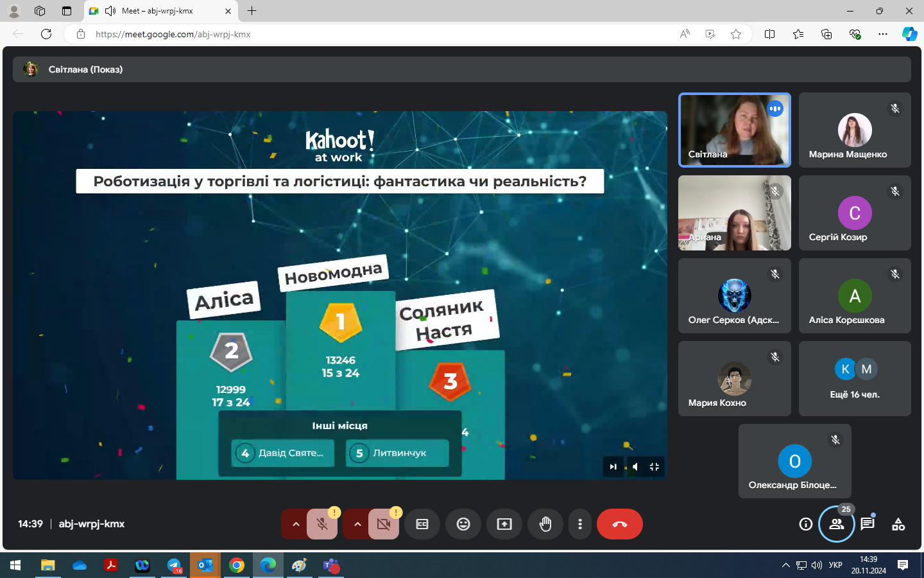Image resolution: width=924 pixels, height=578 pixels.
Task: Skip forward in the shared Kahoot video
Action: click(613, 467)
